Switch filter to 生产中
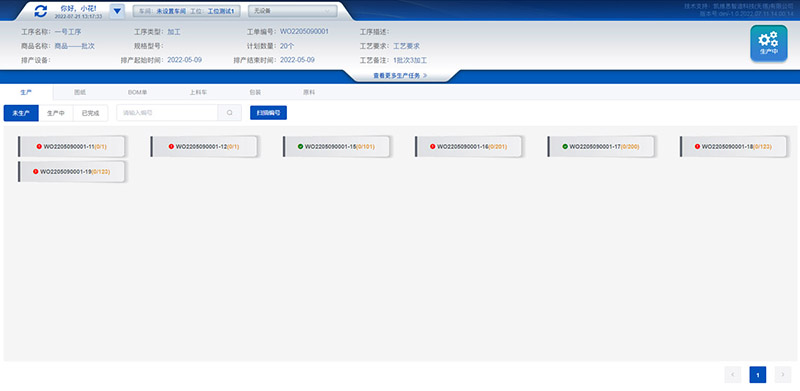 coord(56,113)
